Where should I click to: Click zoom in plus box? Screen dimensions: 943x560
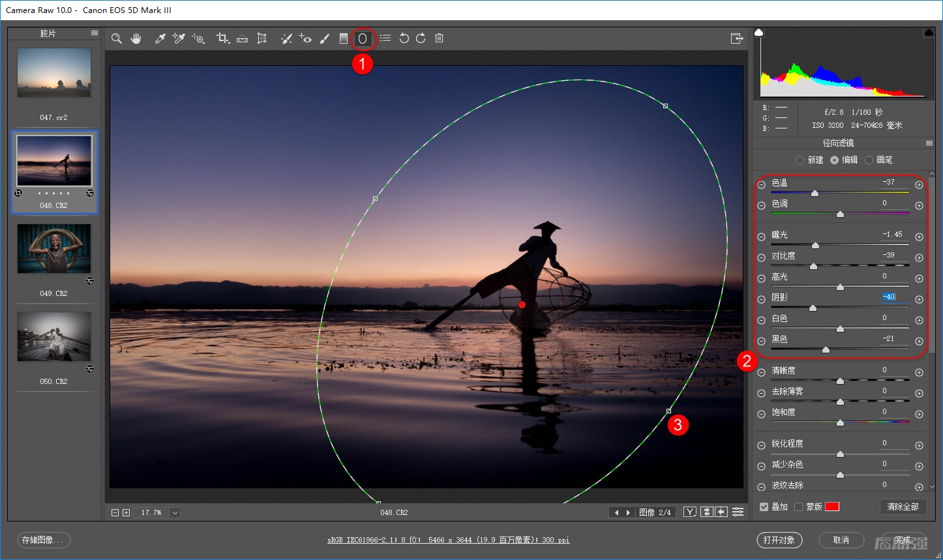pyautogui.click(x=127, y=513)
